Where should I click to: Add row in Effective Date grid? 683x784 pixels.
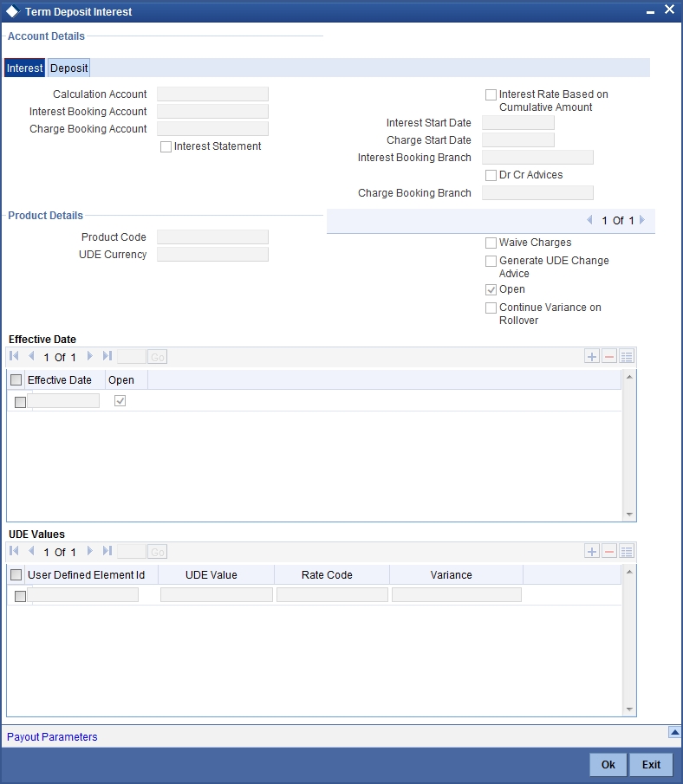[x=592, y=357]
